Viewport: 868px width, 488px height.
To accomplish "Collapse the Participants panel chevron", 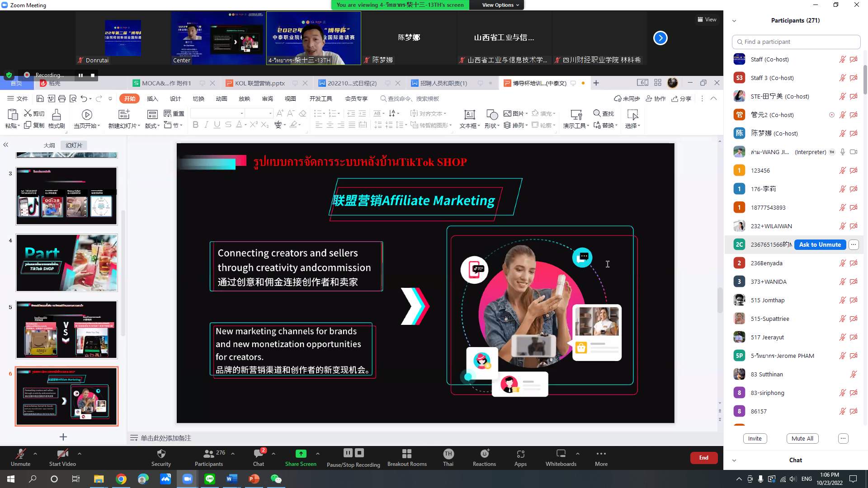I will point(734,21).
